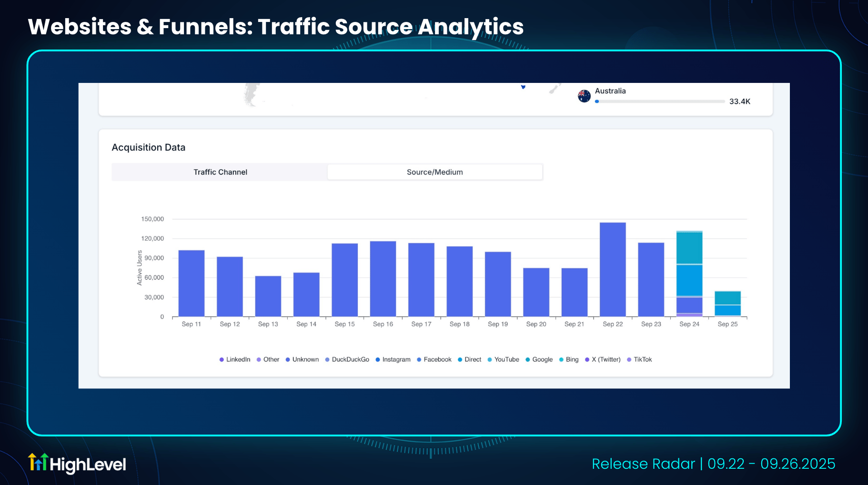
Task: Select the Sep 12 bar
Action: tap(230, 287)
